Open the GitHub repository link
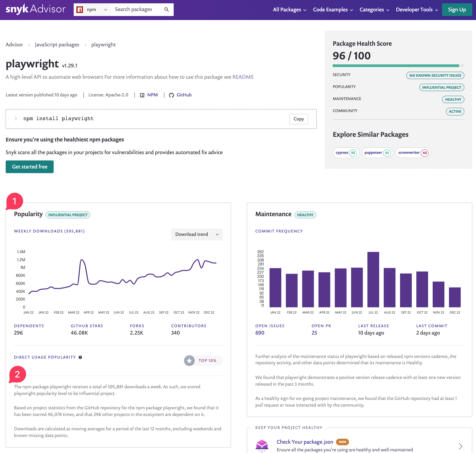Image resolution: width=476 pixels, height=453 pixels. [x=184, y=95]
